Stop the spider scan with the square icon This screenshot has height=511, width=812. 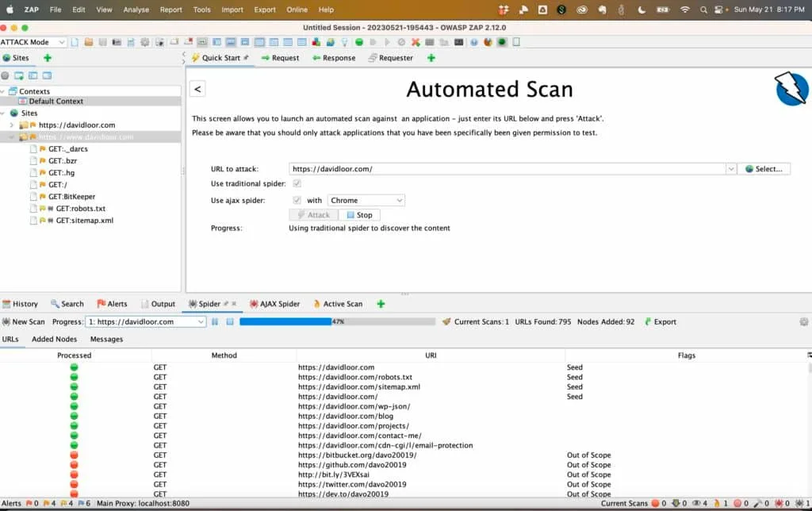(230, 322)
